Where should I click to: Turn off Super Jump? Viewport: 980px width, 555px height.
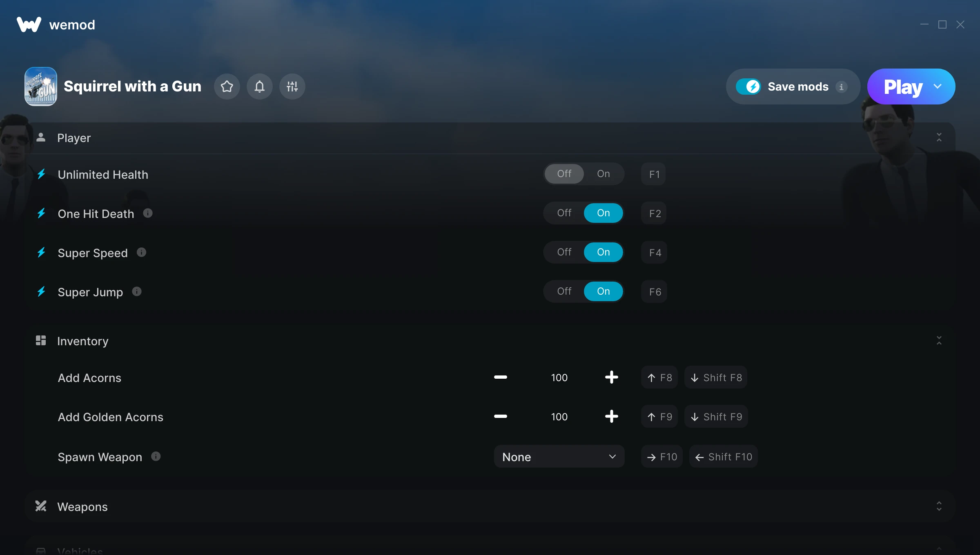[x=564, y=291]
